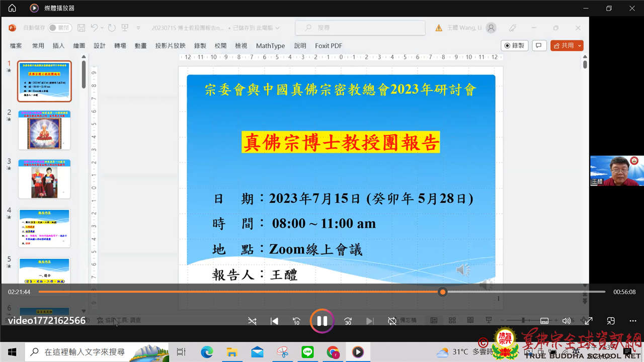The width and height of the screenshot is (644, 362).
Task: Open the more options ellipsis menu
Action: click(633, 321)
